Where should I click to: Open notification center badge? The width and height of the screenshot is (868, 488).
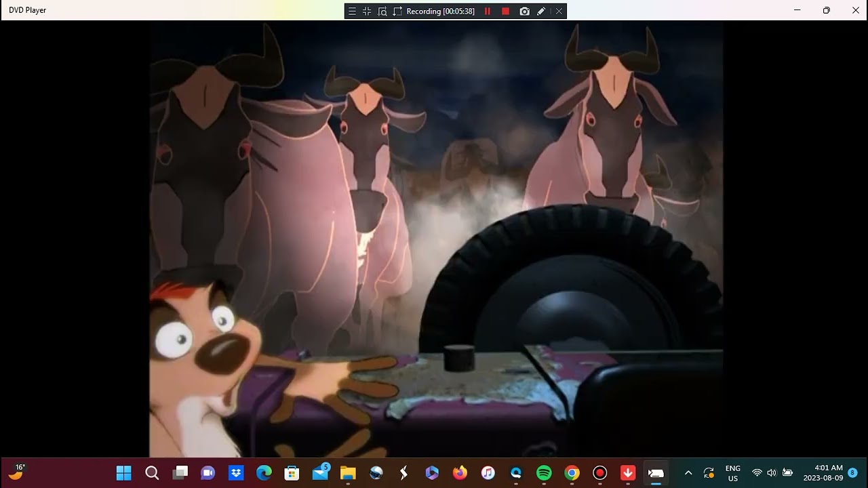pos(852,473)
